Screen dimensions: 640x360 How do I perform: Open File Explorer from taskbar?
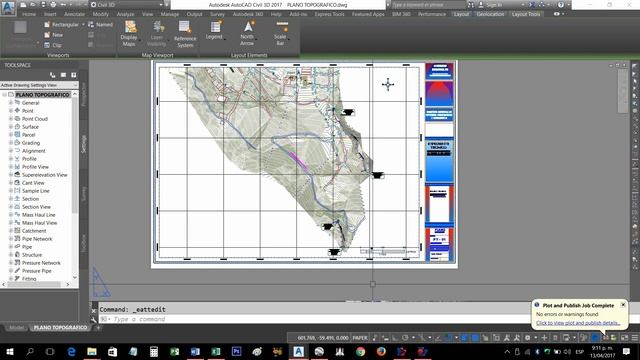coord(92,351)
